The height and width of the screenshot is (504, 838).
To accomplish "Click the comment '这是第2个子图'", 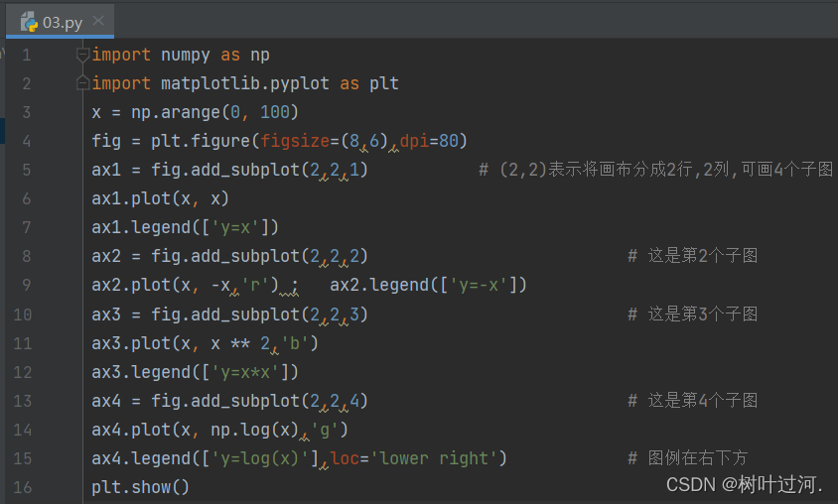I will click(x=693, y=256).
